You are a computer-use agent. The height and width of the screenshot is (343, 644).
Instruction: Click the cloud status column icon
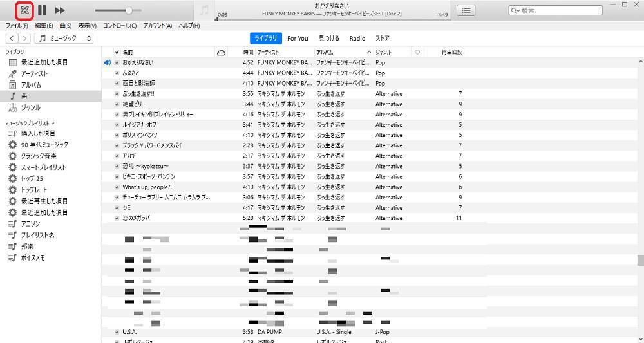click(x=222, y=52)
